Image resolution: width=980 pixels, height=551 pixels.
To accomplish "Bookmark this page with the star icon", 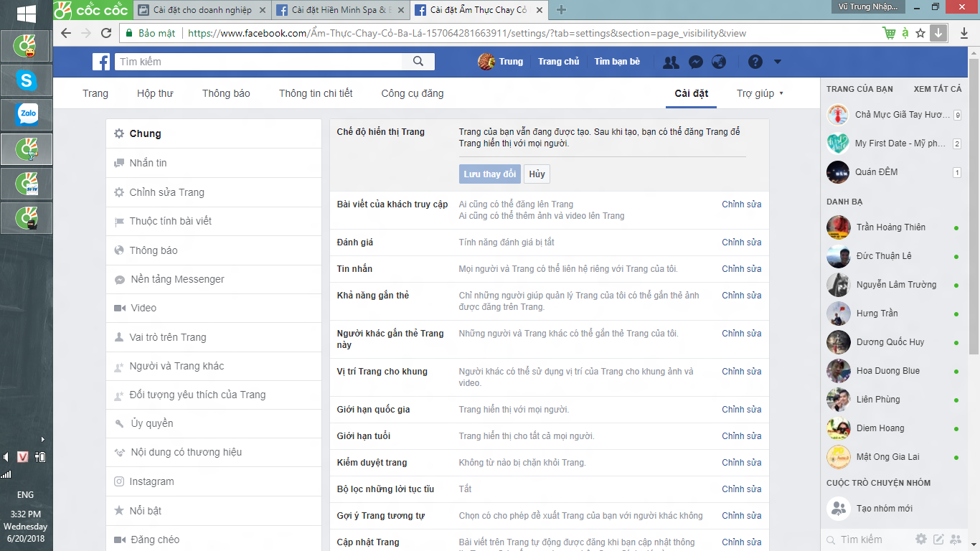I will (920, 33).
